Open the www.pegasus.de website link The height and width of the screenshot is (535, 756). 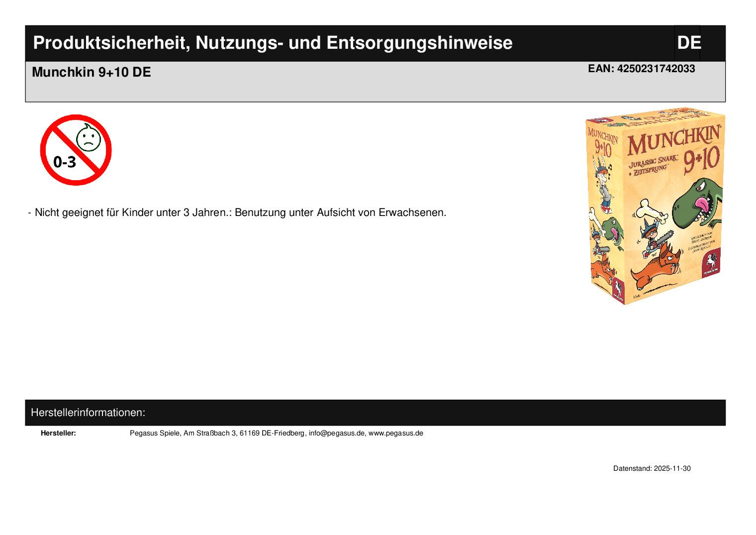coord(396,433)
